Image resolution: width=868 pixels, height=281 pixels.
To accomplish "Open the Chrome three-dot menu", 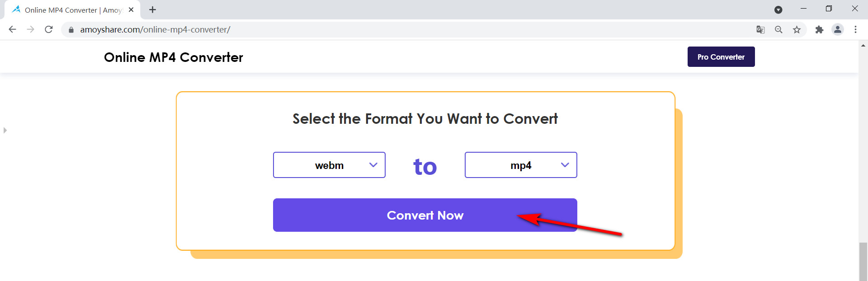I will [855, 29].
